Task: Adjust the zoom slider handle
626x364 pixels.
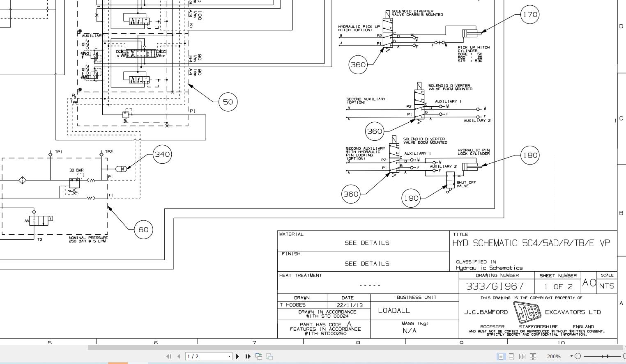Action: click(608, 356)
